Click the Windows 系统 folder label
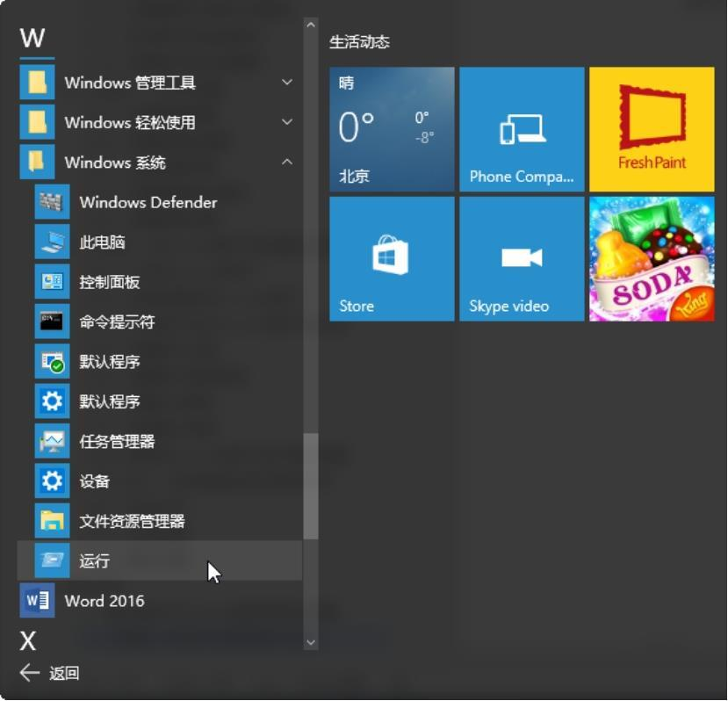Viewport: 728px width, 701px height. [115, 163]
